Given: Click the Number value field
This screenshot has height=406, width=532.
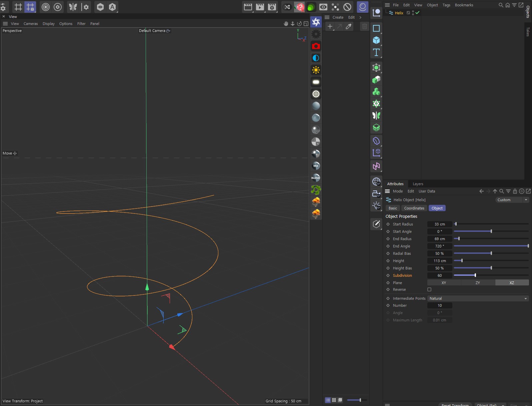Looking at the screenshot, I should pos(440,305).
